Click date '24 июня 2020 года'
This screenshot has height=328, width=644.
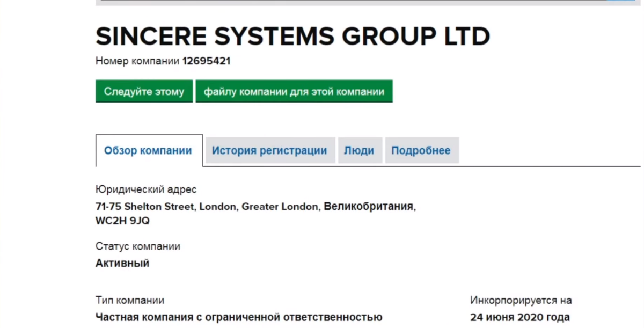coord(520,317)
